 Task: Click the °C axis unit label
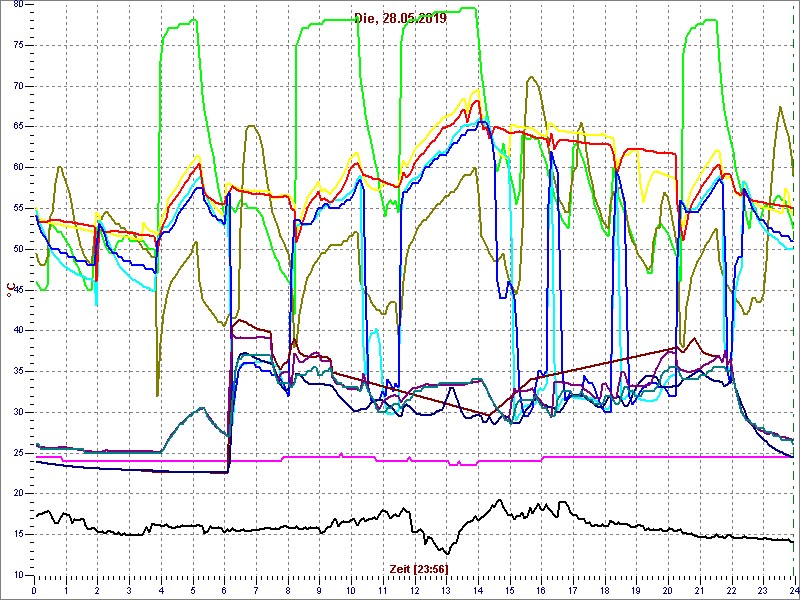click(x=11, y=291)
